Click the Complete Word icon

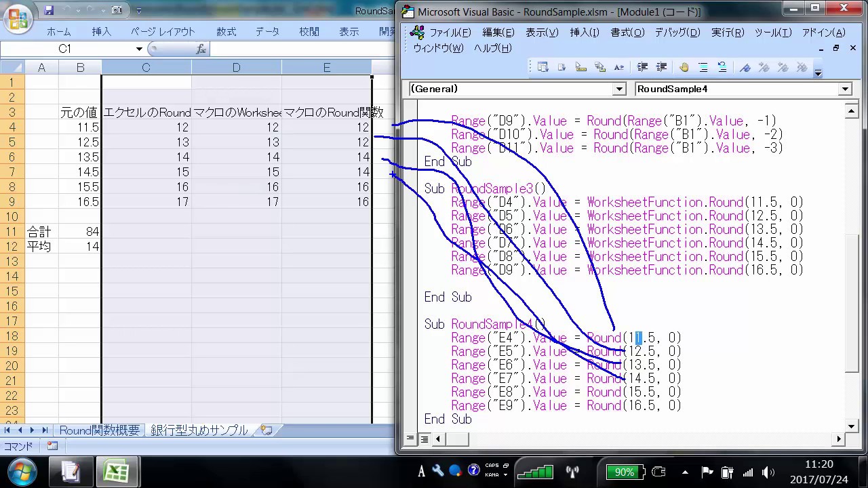[618, 67]
